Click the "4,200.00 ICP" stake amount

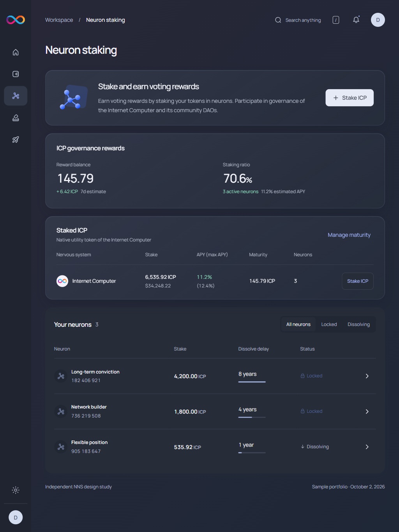coord(190,376)
